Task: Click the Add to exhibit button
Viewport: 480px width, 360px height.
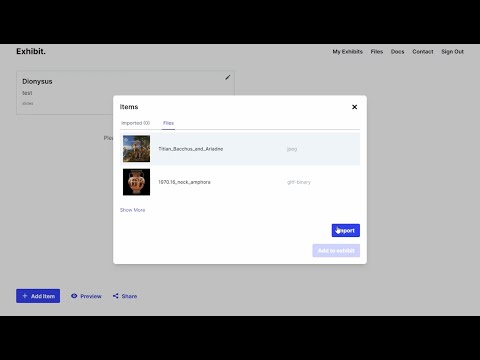Action: point(336,251)
